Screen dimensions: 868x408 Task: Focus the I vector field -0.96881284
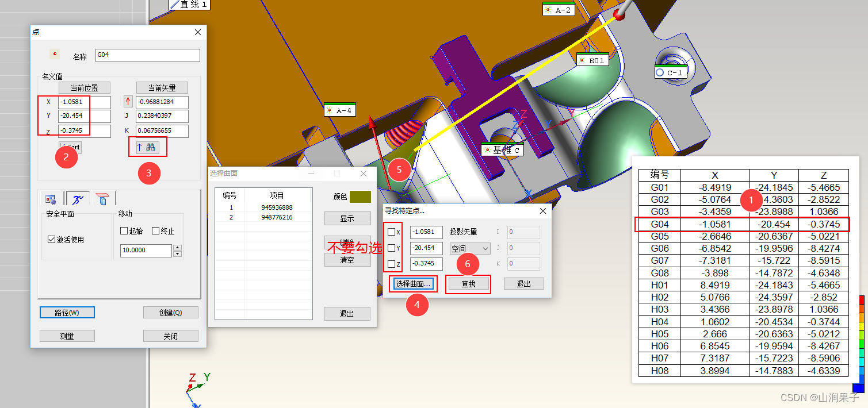click(x=162, y=102)
